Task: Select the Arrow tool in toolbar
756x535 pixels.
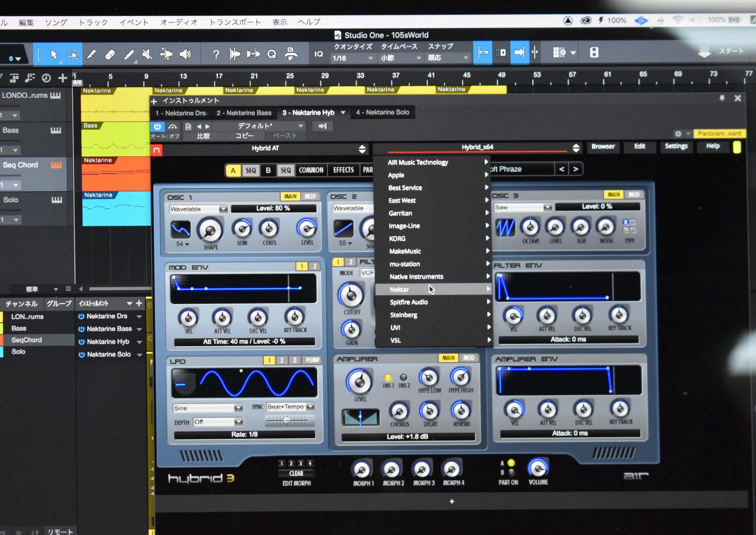Action: coord(54,54)
